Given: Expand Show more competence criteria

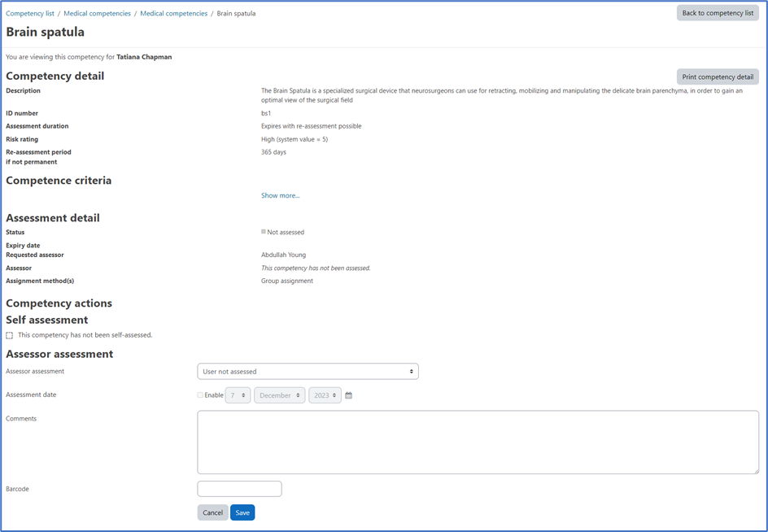Looking at the screenshot, I should click(x=280, y=195).
